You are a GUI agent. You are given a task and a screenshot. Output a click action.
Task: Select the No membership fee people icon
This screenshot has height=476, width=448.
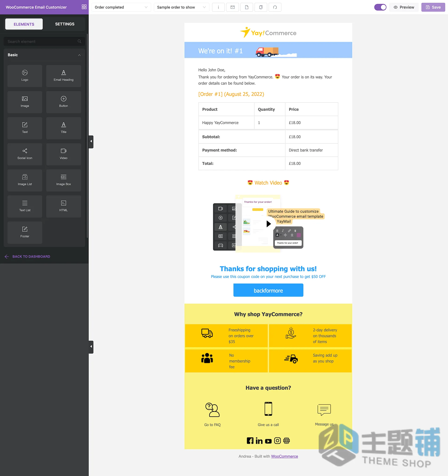point(207,359)
